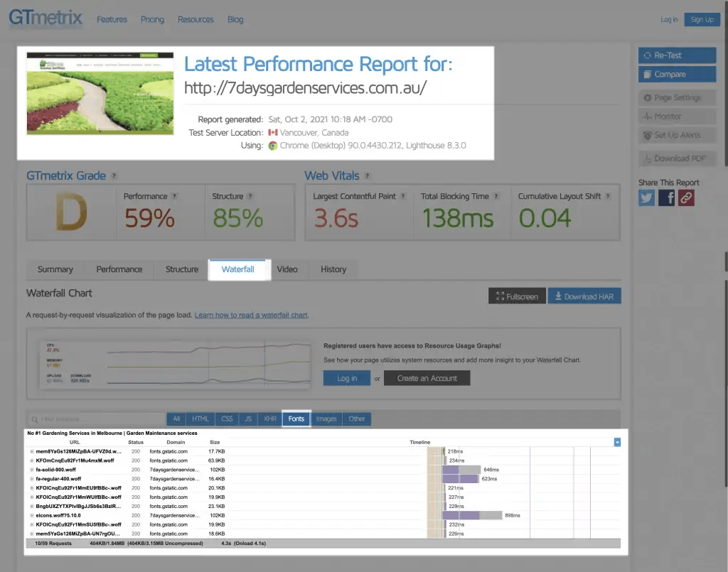Share report on Facebook
Image resolution: width=728 pixels, height=572 pixels.
coord(666,198)
